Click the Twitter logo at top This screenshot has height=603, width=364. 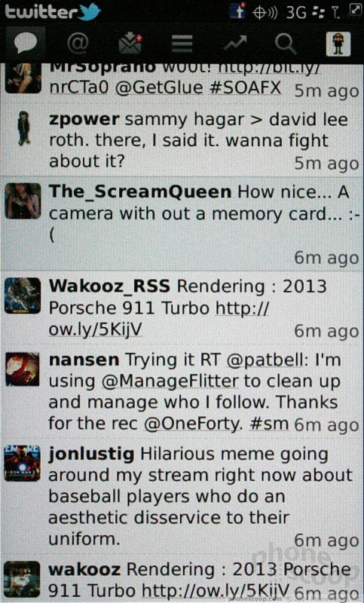click(x=52, y=11)
